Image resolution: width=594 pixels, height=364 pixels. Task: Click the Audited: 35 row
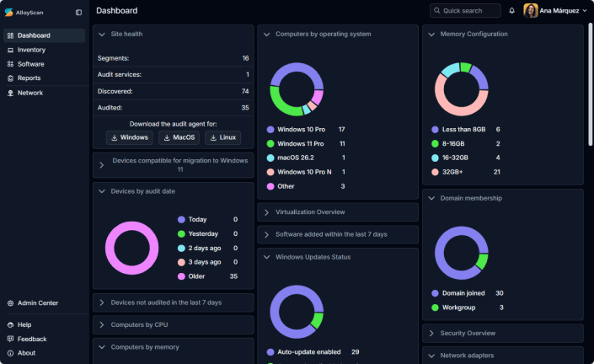[x=173, y=108]
